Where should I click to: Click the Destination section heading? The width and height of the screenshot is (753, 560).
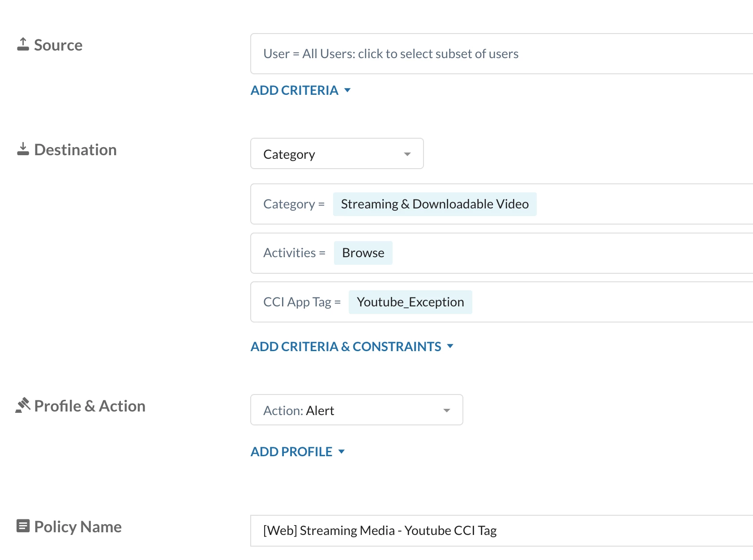click(x=75, y=150)
